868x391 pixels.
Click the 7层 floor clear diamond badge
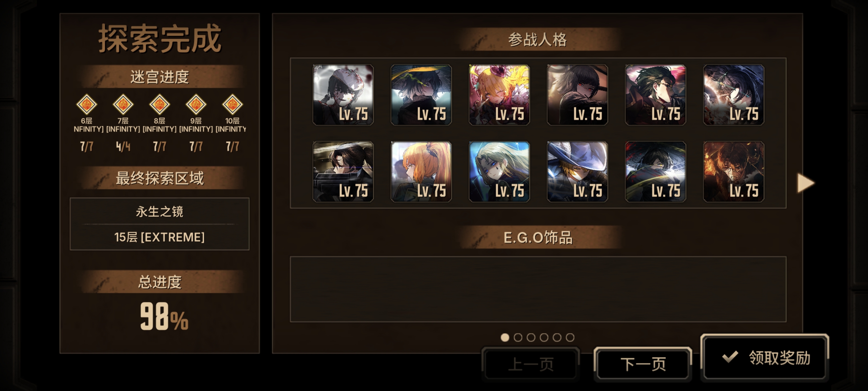123,104
